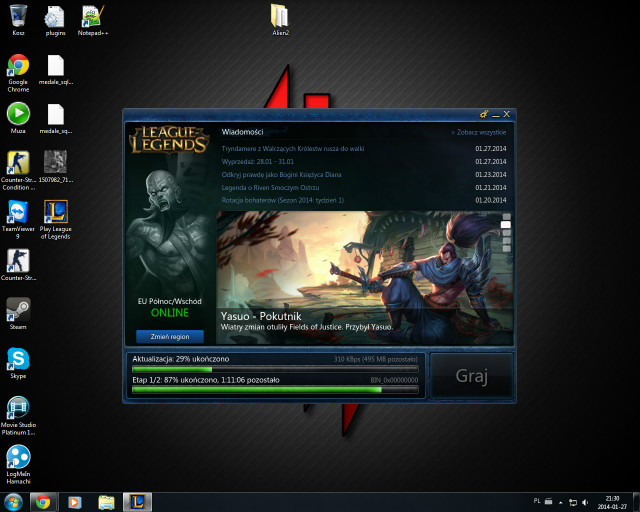Open Chrome from the taskbar
This screenshot has height=512, width=640.
(x=43, y=502)
